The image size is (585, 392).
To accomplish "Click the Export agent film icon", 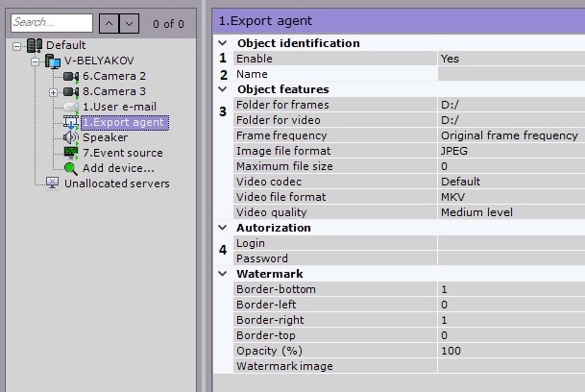I will (71, 122).
